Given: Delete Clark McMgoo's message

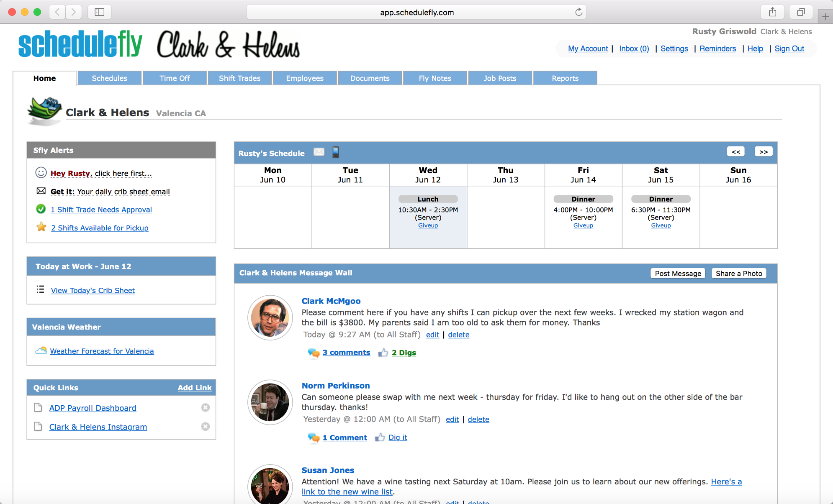Looking at the screenshot, I should (x=459, y=335).
